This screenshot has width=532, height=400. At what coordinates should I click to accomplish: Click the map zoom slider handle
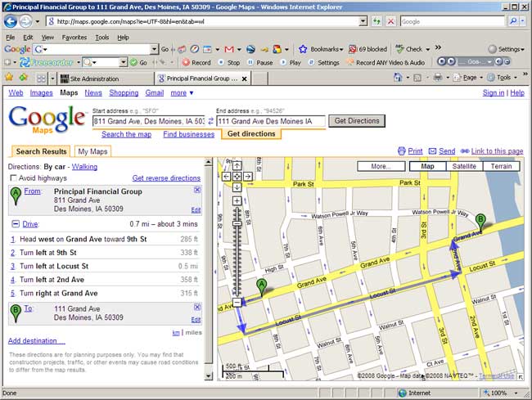click(x=237, y=223)
